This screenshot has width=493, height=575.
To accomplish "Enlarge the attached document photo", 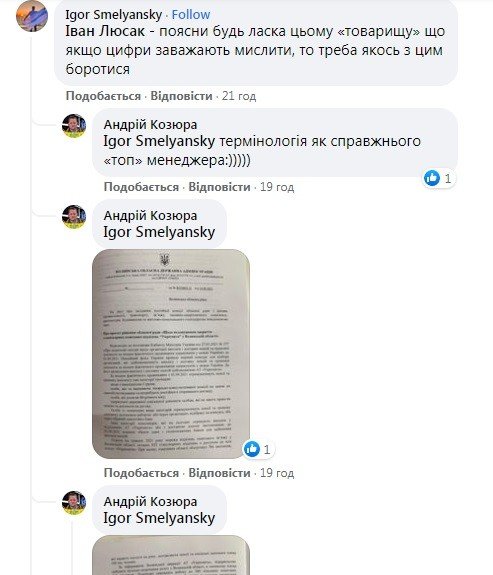I will tap(171, 354).
